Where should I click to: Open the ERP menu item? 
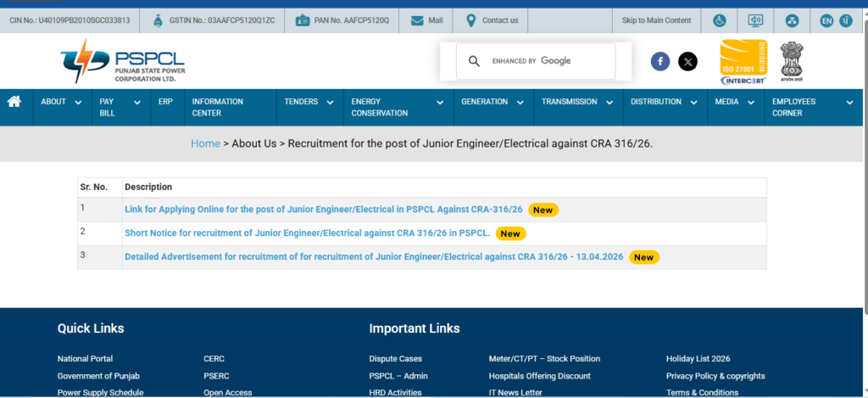coord(165,102)
